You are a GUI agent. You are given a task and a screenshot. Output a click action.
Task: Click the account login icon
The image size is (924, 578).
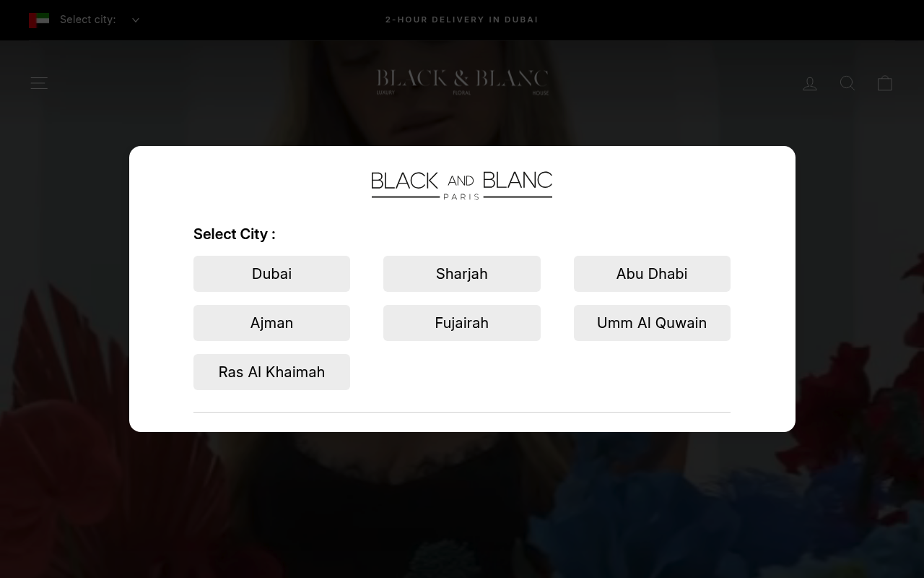[810, 82]
